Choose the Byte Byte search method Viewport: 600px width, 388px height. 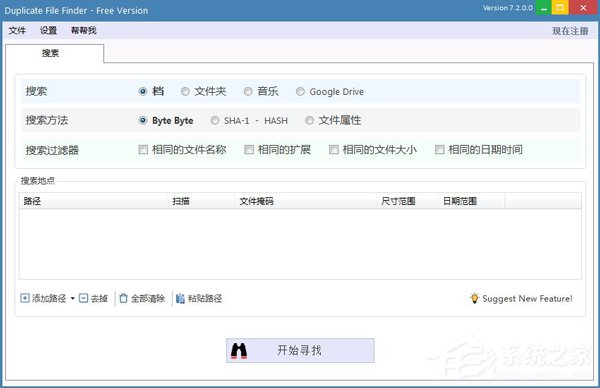143,121
